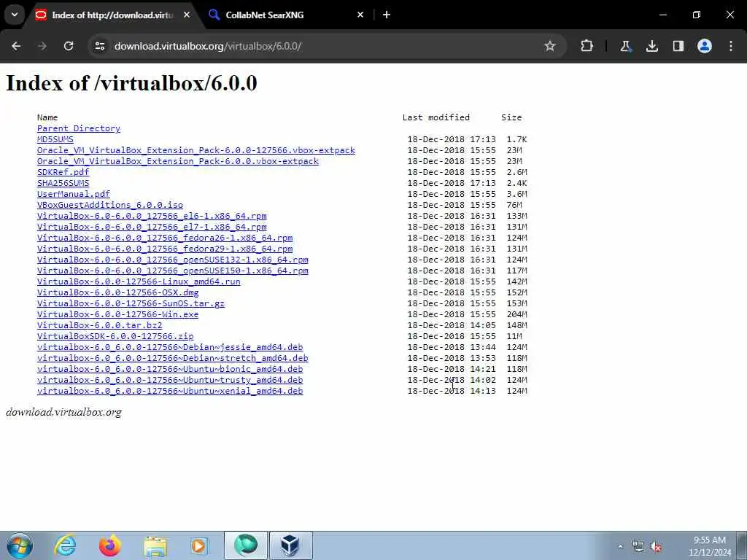
Task: Download the fedora29-1.x86_64.rpm package
Action: coord(165,249)
